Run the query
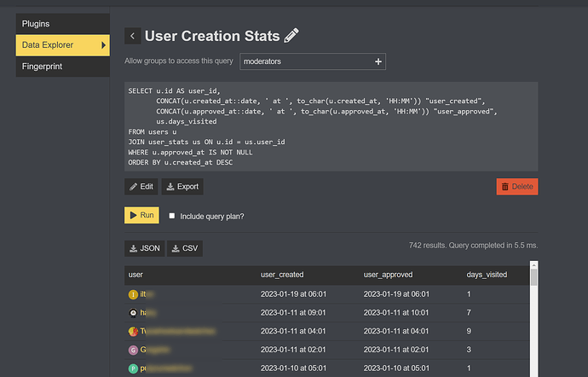Image resolution: width=588 pixels, height=377 pixels. [x=141, y=215]
